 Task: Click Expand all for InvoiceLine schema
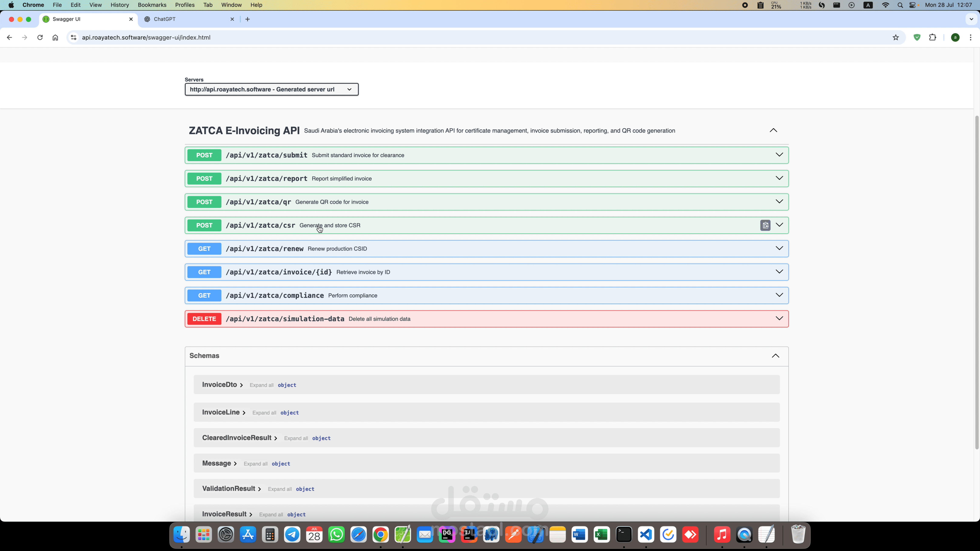click(x=264, y=413)
